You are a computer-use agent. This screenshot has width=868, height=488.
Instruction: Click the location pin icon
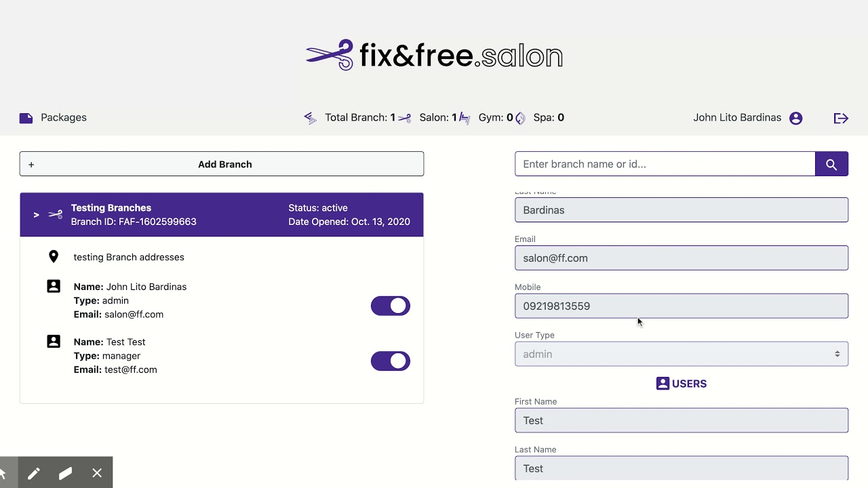click(54, 257)
